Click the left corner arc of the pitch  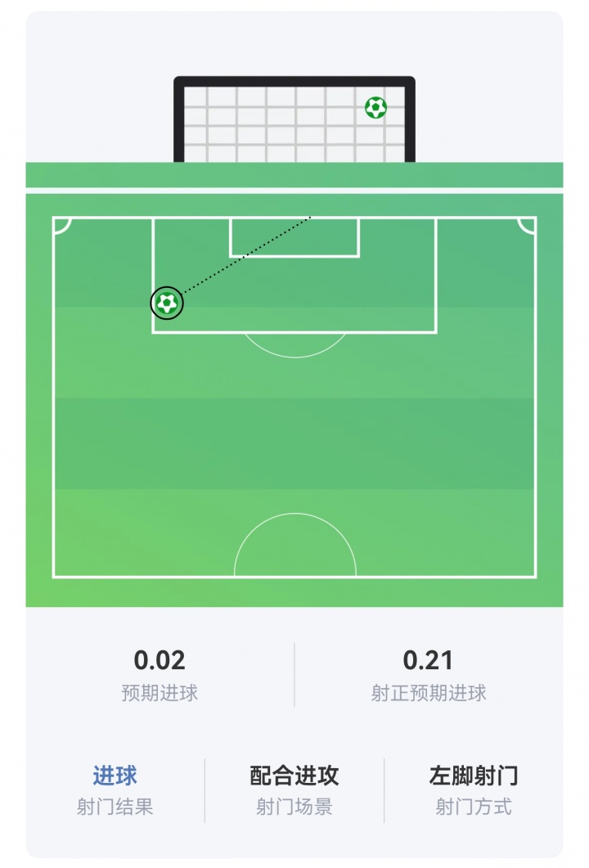click(x=62, y=226)
